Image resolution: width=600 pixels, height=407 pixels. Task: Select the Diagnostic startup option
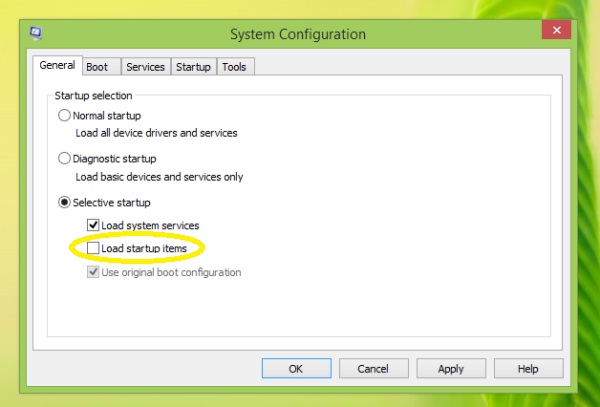[65, 159]
